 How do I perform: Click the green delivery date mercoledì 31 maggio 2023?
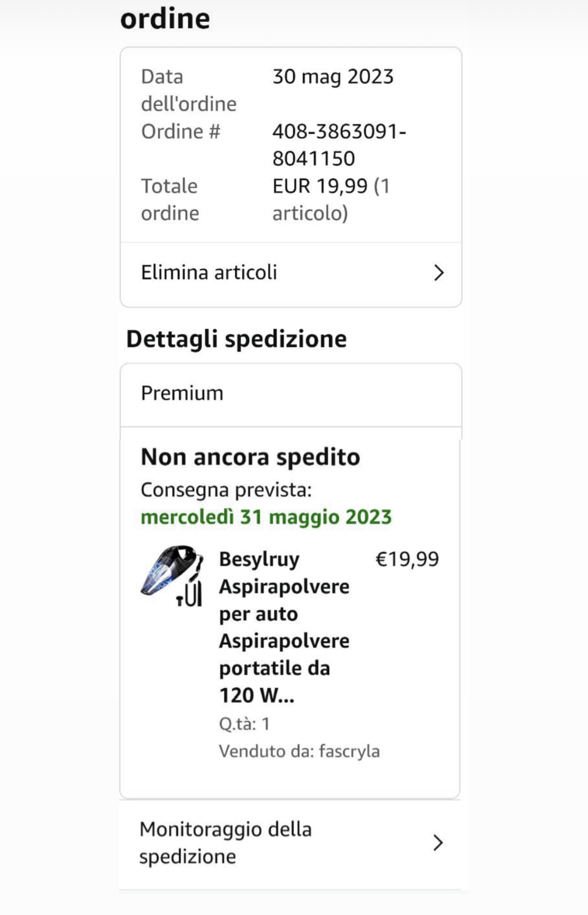[266, 517]
